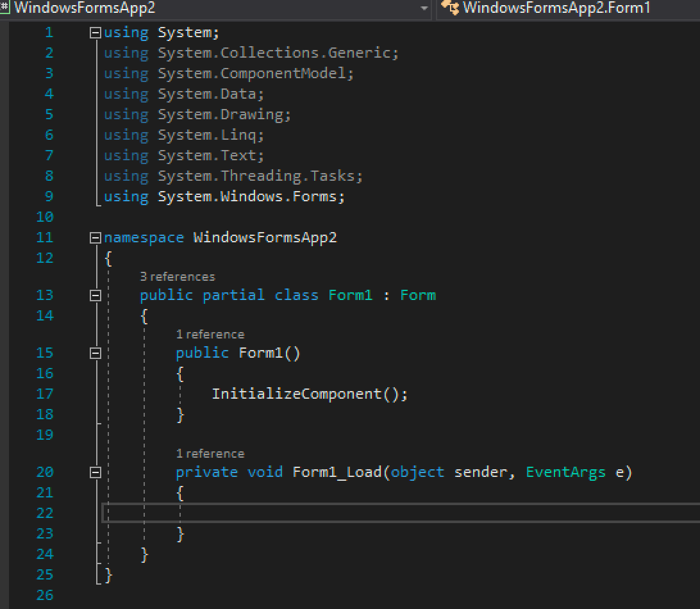Select the EventArgs type on line 20
700x609 pixels.
point(565,472)
